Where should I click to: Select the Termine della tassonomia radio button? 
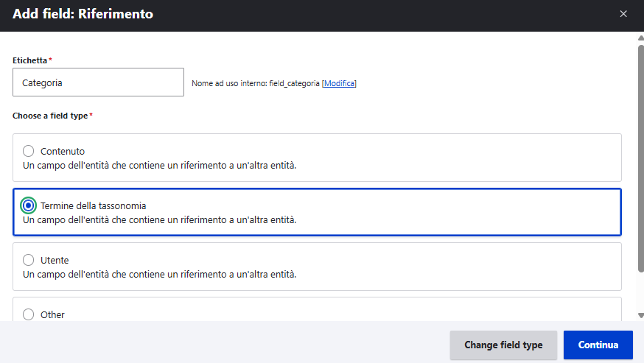(x=29, y=205)
